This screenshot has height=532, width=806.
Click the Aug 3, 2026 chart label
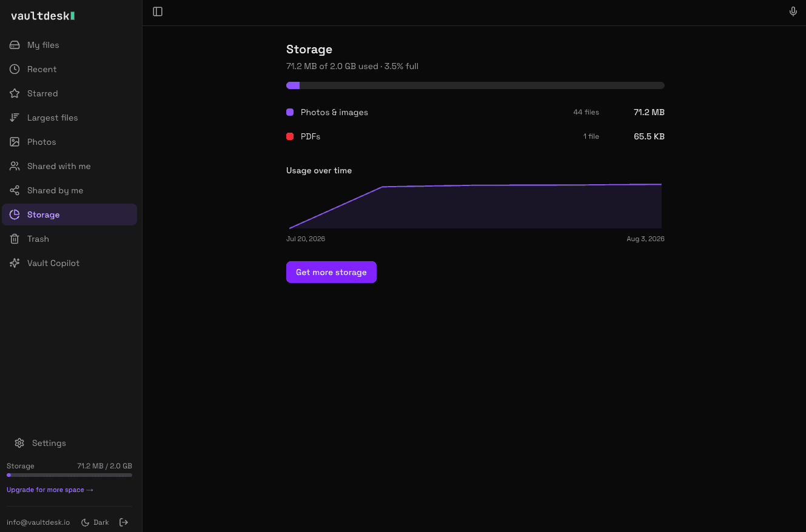(645, 239)
